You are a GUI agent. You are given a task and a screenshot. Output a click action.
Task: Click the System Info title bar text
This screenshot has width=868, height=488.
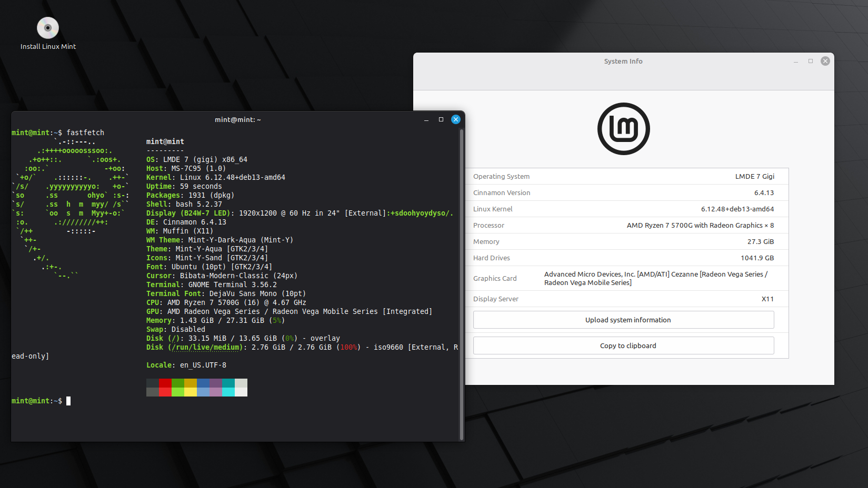click(x=623, y=61)
